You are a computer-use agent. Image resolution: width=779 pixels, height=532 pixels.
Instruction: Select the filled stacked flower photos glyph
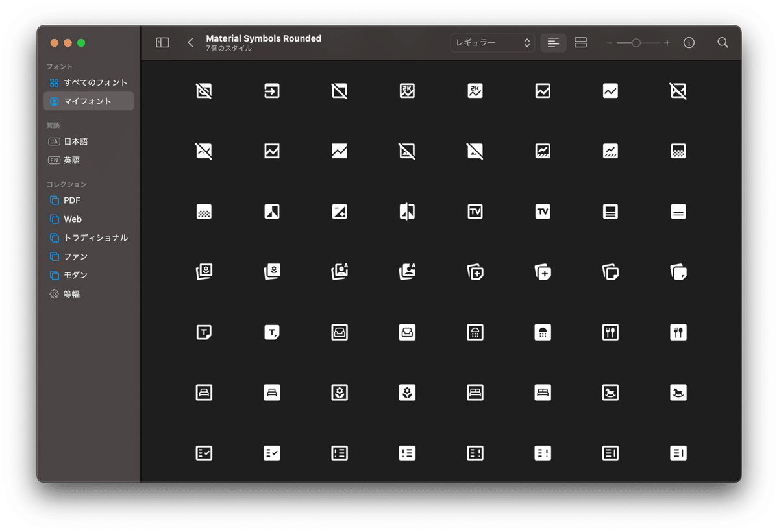tap(272, 272)
